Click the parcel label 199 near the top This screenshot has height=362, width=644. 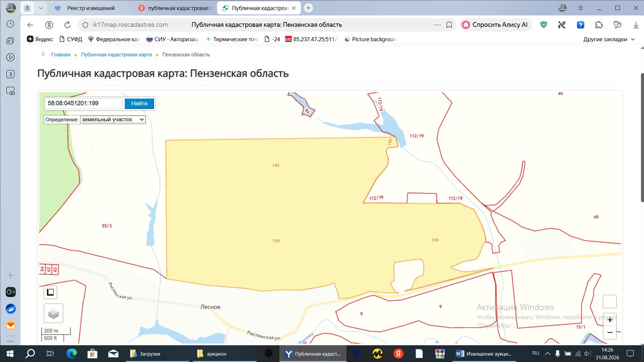click(x=276, y=166)
